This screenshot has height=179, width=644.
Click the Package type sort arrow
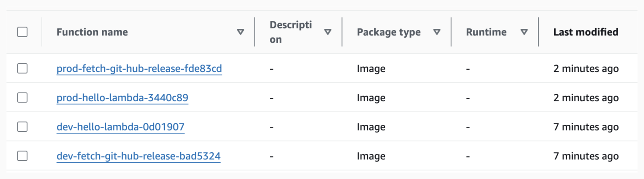point(437,32)
